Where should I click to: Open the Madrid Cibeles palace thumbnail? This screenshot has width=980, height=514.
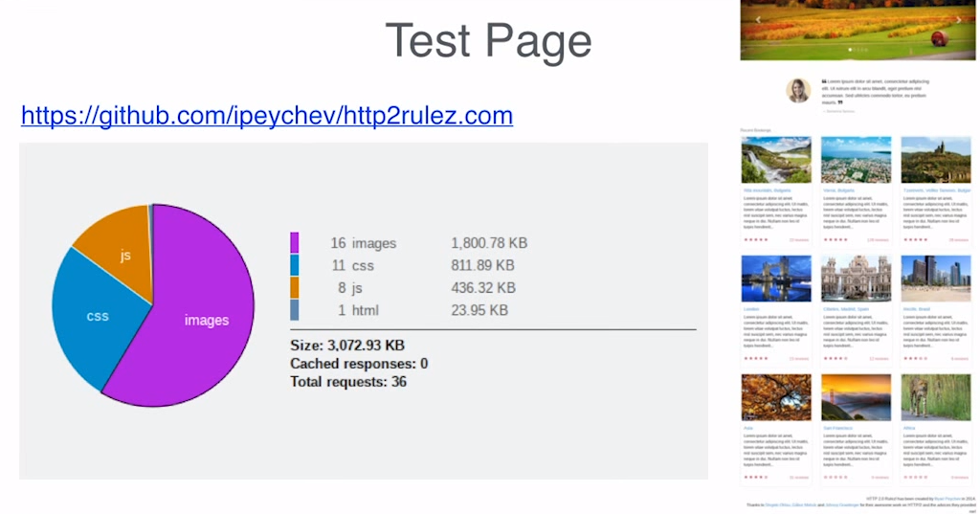click(x=857, y=279)
